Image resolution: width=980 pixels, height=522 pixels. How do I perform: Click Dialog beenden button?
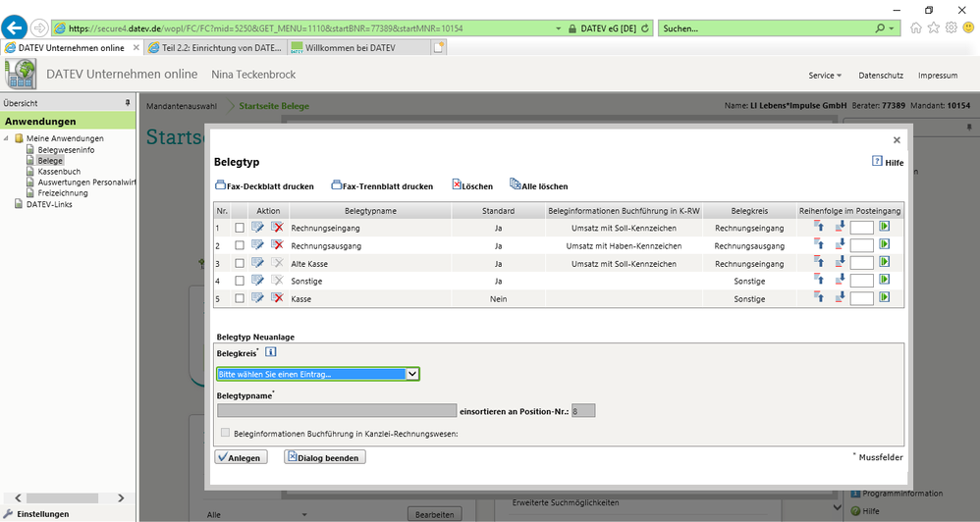point(325,457)
